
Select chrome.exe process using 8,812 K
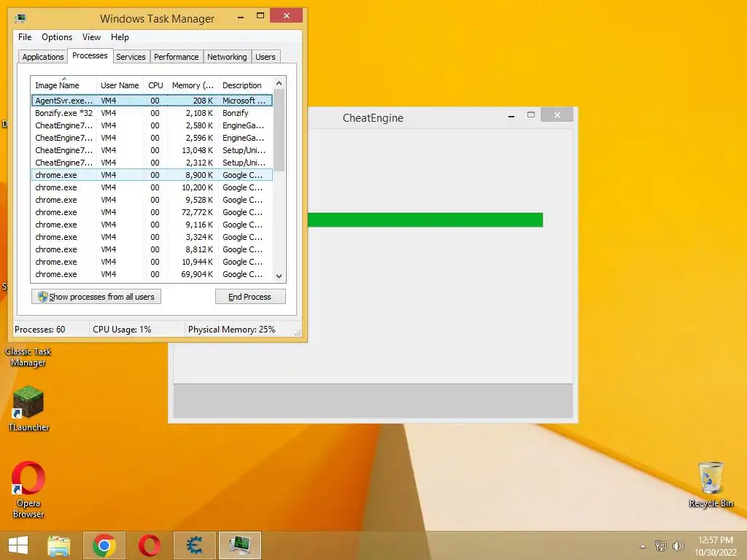point(152,249)
